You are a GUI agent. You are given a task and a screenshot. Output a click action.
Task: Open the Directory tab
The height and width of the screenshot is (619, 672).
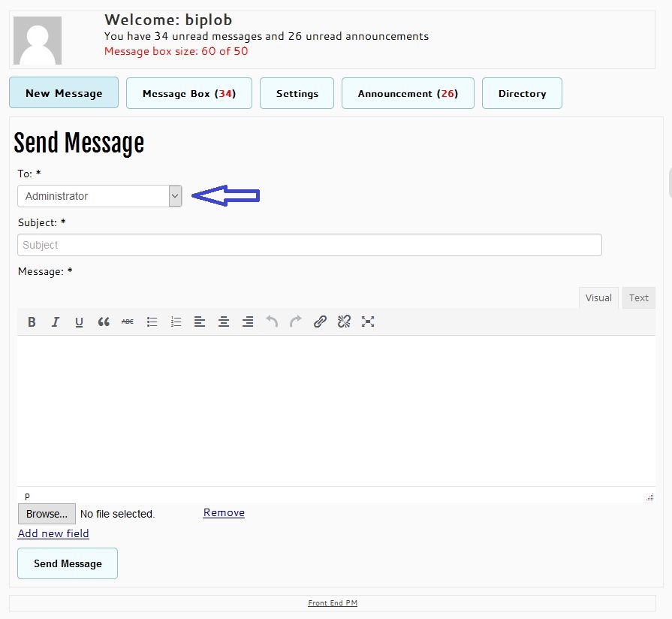click(522, 93)
